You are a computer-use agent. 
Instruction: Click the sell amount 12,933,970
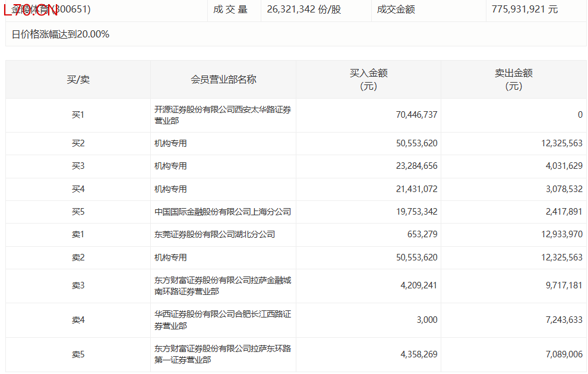pos(562,234)
